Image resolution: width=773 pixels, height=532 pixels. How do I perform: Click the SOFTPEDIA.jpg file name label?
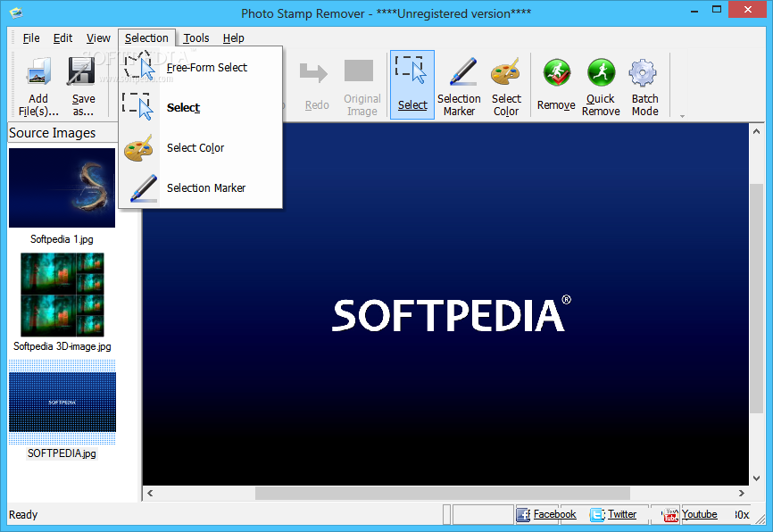tap(62, 453)
